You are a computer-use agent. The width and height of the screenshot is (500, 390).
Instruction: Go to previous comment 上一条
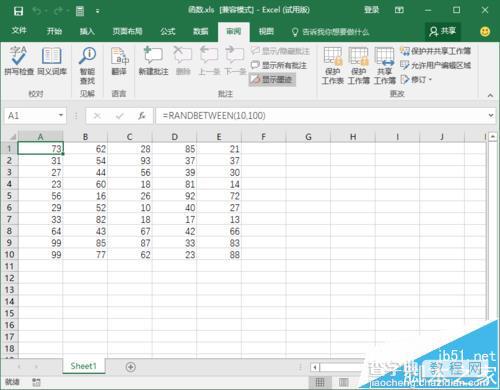pos(208,61)
